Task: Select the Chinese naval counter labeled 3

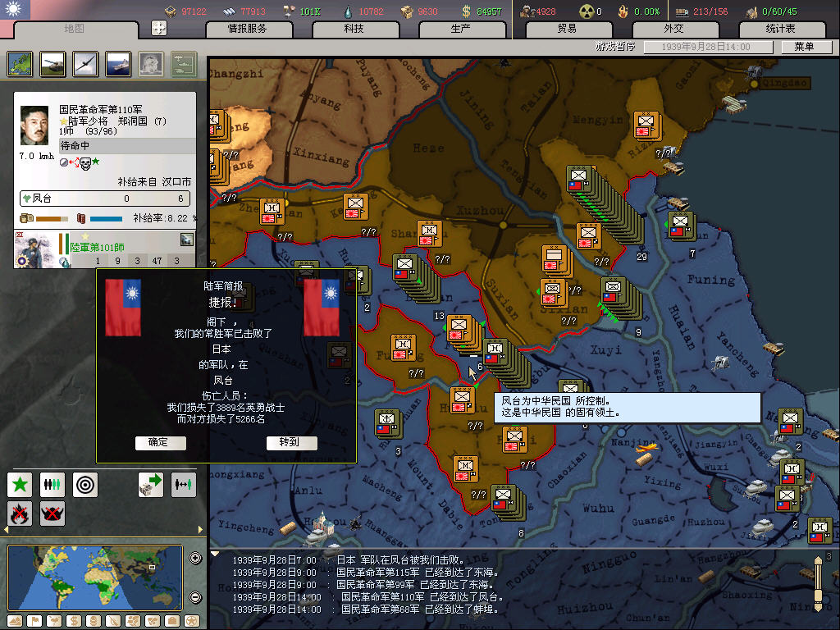Action: [x=387, y=422]
